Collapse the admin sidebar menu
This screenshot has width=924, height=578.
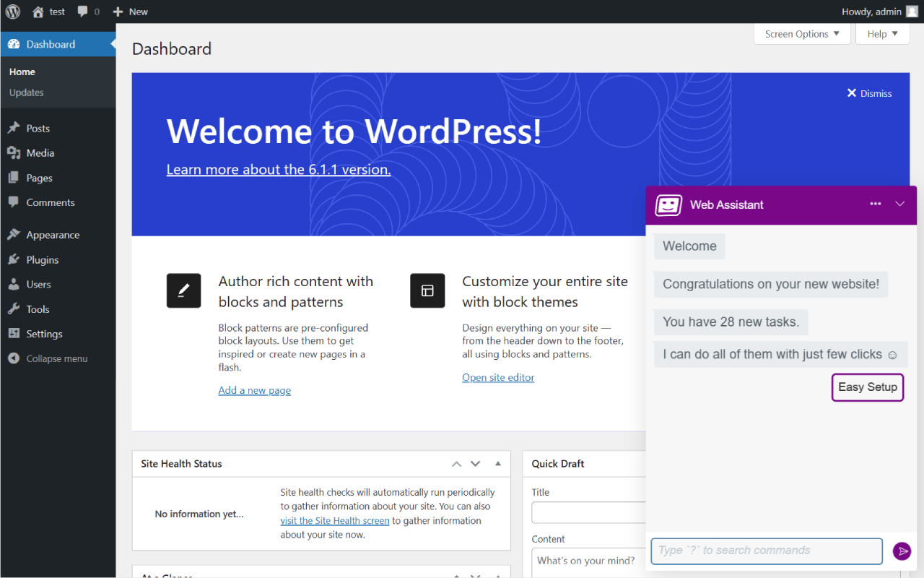(x=48, y=358)
